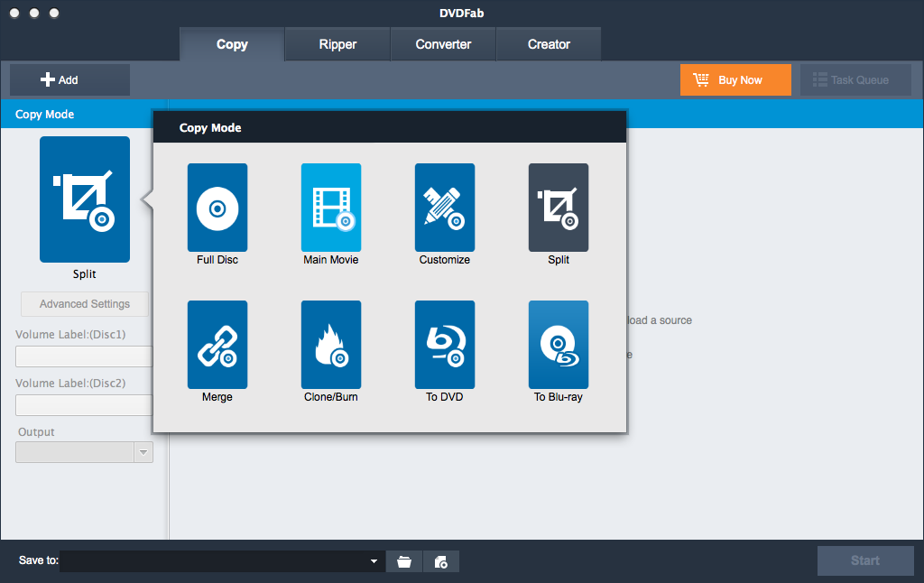Select the Full Disc copy mode icon
924x583 pixels.
coord(217,208)
